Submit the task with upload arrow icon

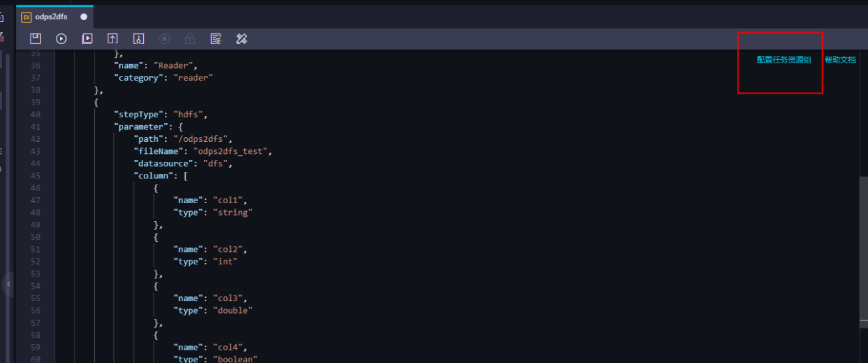[113, 39]
